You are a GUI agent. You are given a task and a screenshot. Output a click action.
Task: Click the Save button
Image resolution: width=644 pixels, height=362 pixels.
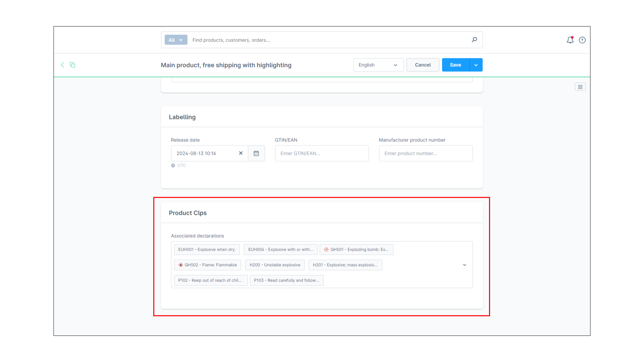pos(455,65)
